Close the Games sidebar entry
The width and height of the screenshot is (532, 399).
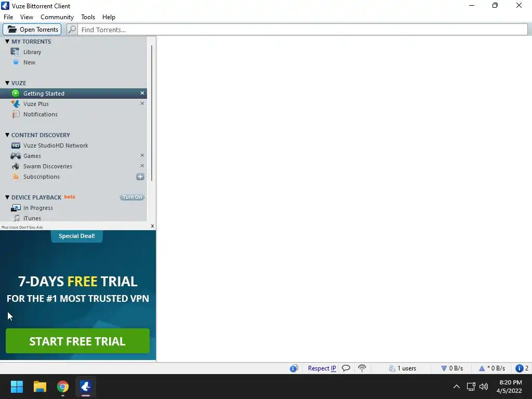click(142, 155)
